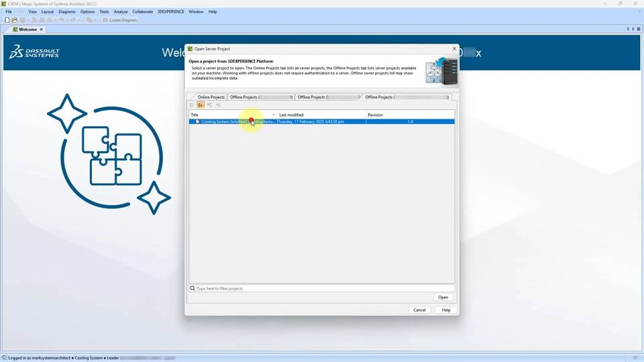
Task: Click the dialog Help button
Action: click(446, 310)
